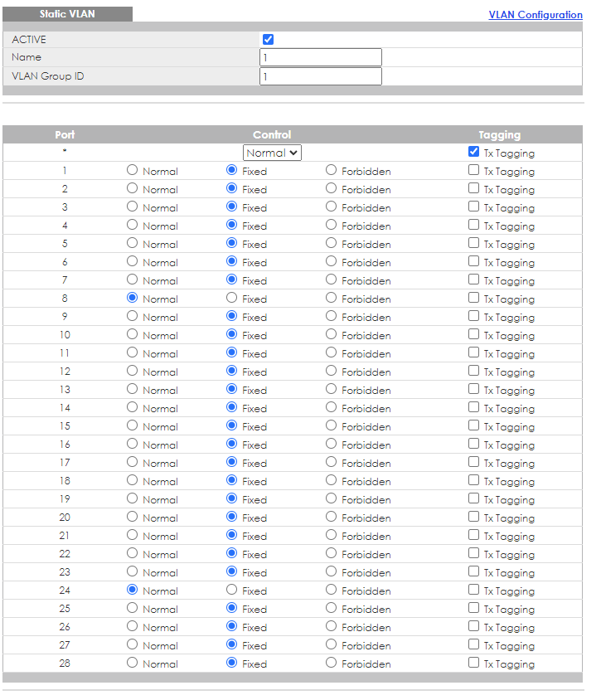Set port 10 to Forbidden

coord(331,334)
